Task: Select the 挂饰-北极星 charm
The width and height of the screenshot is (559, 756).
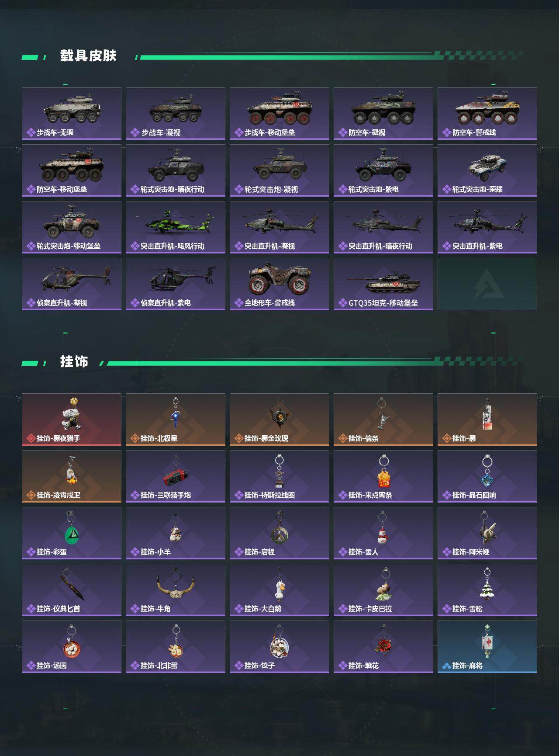Action: pos(176,420)
